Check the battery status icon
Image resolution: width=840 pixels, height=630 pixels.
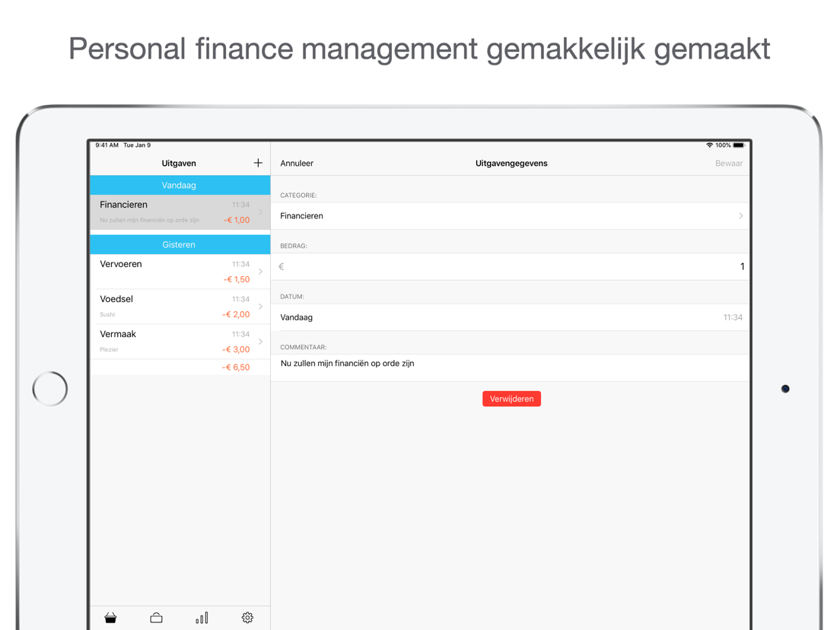739,145
